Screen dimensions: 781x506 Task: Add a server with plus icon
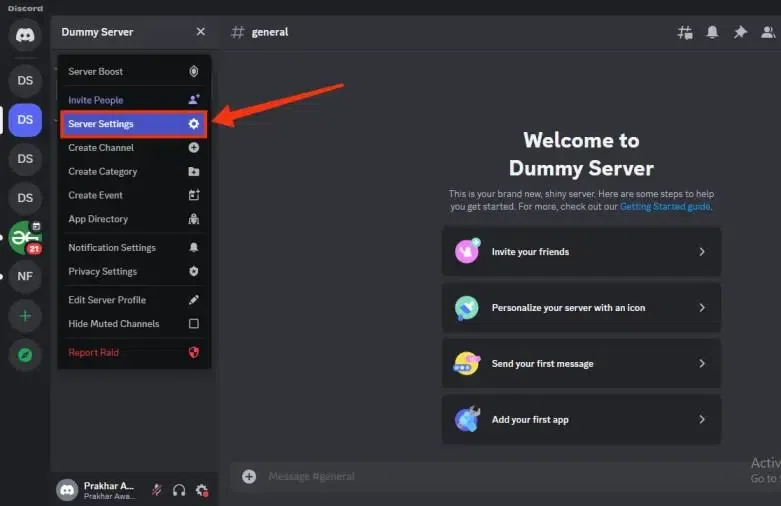(x=25, y=316)
